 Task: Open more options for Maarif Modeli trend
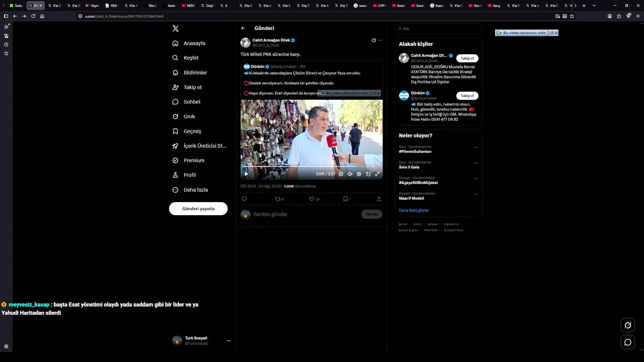(x=476, y=194)
